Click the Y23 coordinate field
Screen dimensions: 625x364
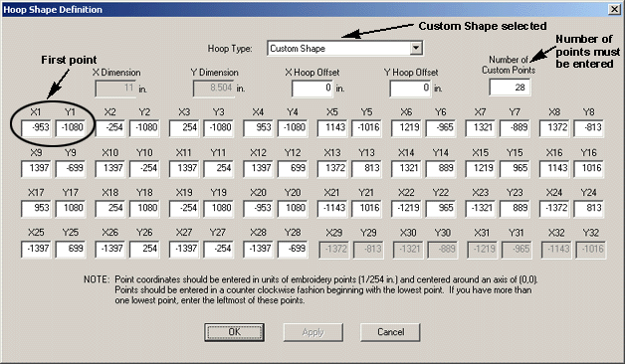[516, 209]
